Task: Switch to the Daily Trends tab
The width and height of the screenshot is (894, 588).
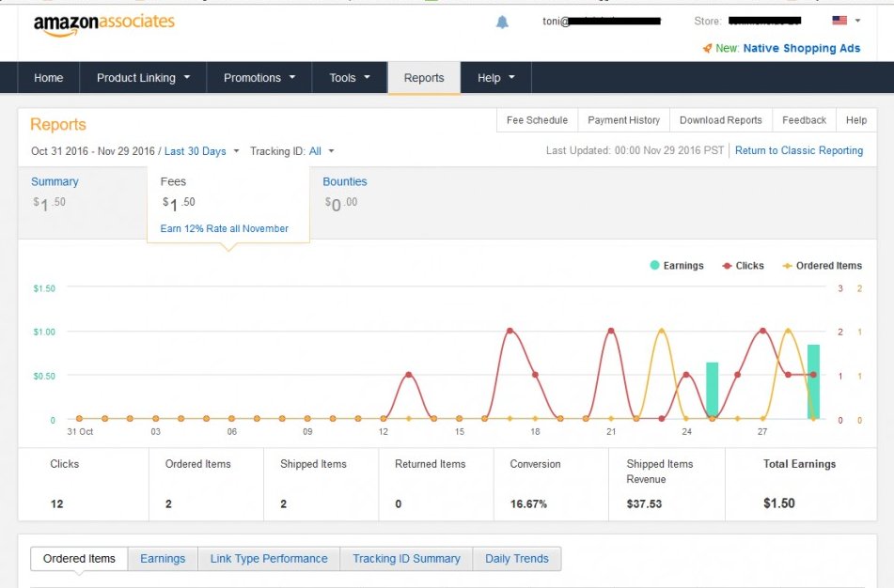Action: click(x=516, y=558)
